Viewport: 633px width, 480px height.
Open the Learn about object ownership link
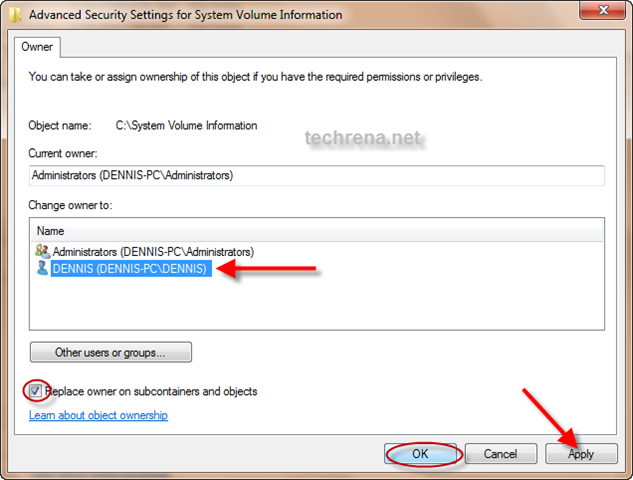click(x=98, y=415)
